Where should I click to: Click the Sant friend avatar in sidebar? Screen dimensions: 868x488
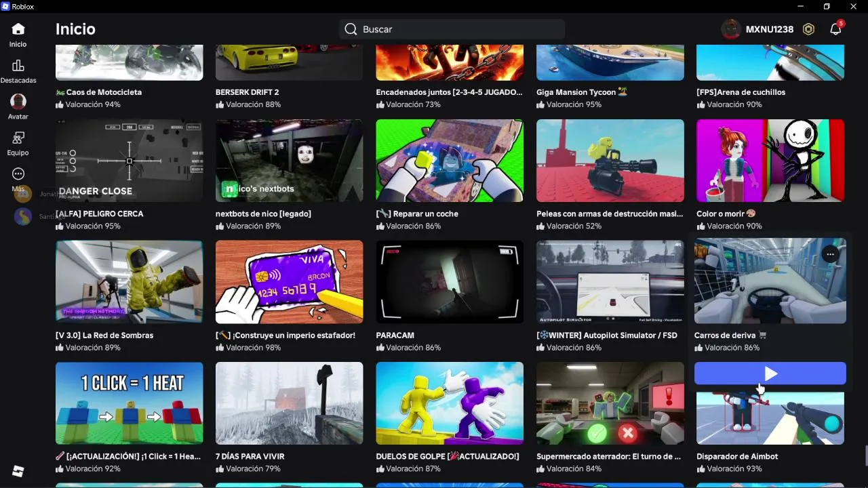[23, 217]
